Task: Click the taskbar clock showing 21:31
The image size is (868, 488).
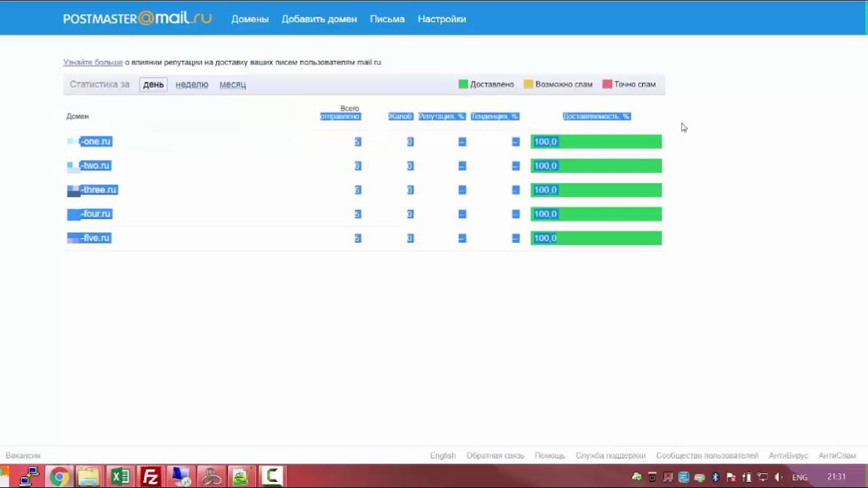Action: click(x=837, y=477)
